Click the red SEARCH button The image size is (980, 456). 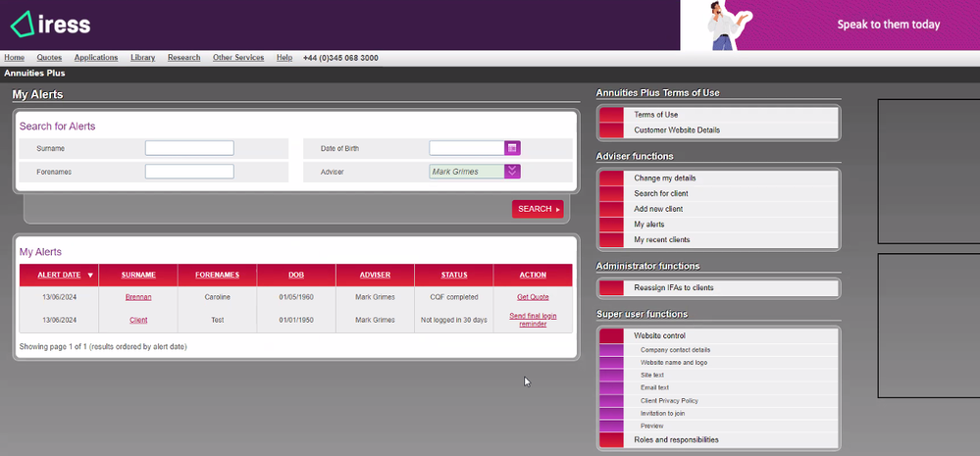click(538, 209)
